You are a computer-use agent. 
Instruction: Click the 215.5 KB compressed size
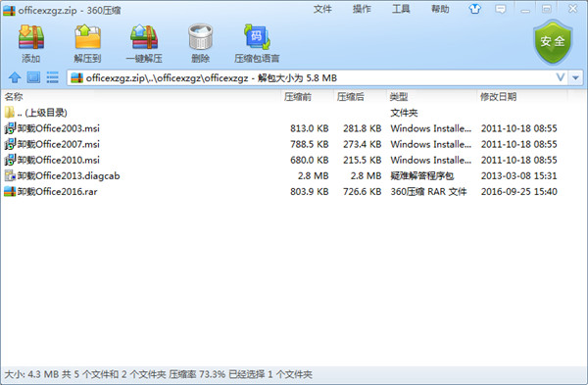[x=363, y=160]
